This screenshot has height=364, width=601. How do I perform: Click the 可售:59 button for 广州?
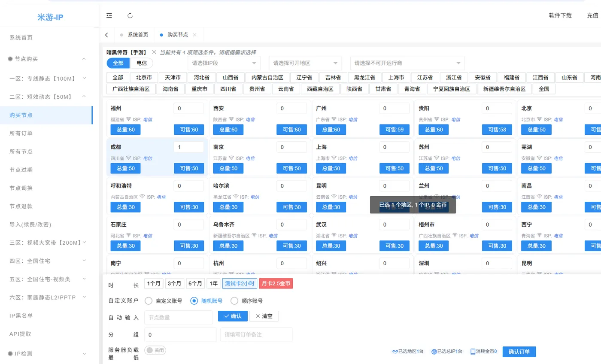point(395,130)
